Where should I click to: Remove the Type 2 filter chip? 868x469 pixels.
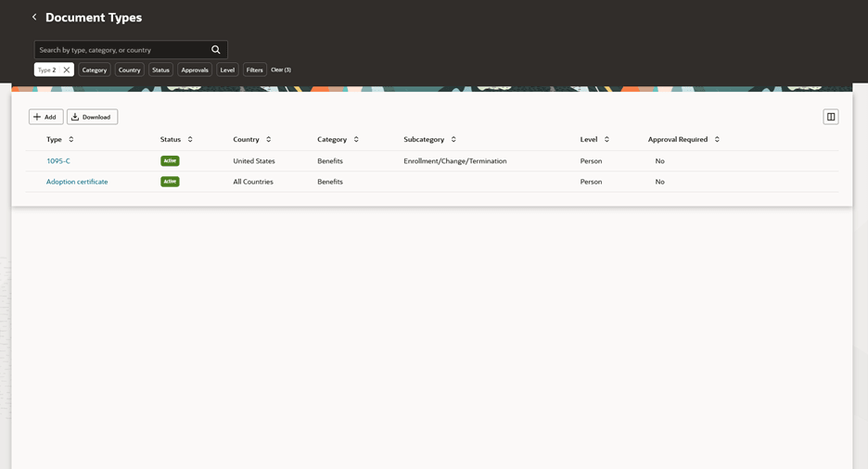pyautogui.click(x=67, y=70)
